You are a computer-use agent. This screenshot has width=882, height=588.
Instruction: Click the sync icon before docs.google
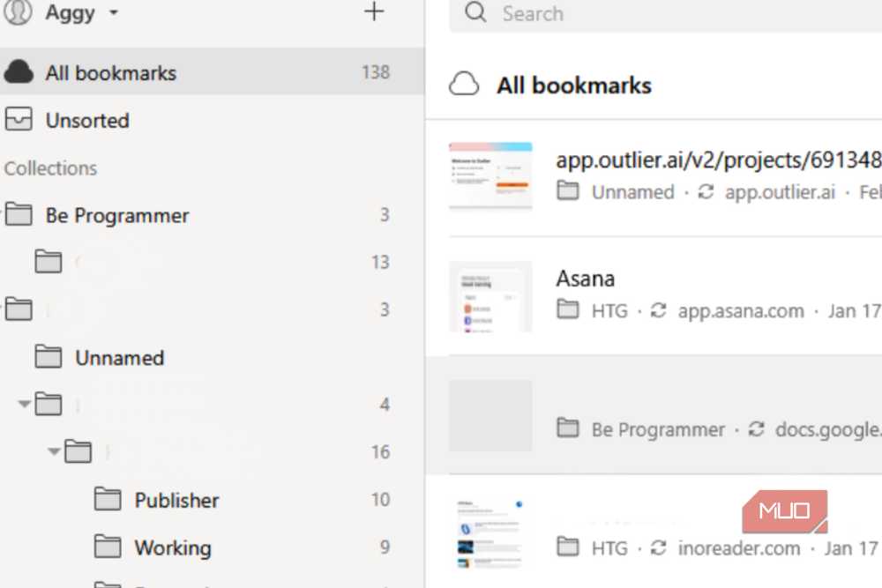tap(756, 429)
